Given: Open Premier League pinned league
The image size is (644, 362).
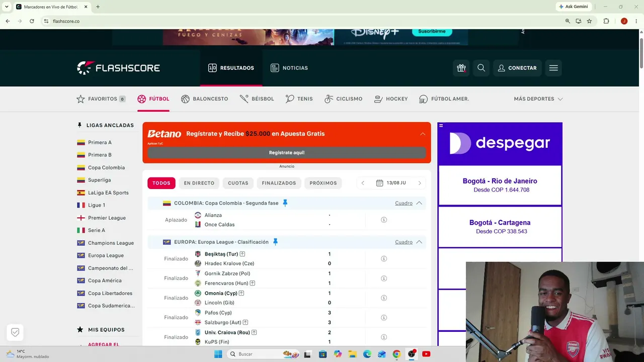Looking at the screenshot, I should [x=107, y=218].
